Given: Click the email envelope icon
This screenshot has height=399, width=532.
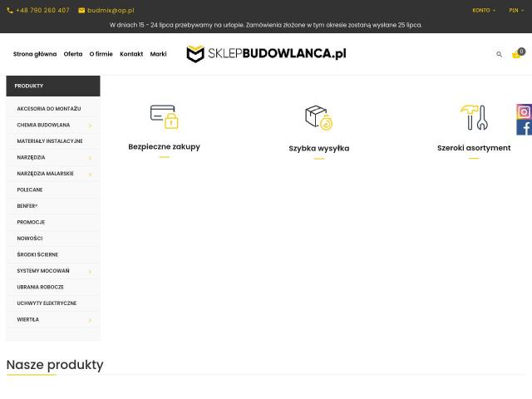Looking at the screenshot, I should [x=81, y=11].
